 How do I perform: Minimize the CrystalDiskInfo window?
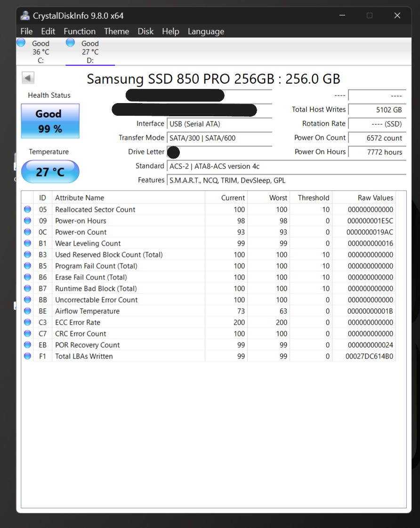(342, 16)
